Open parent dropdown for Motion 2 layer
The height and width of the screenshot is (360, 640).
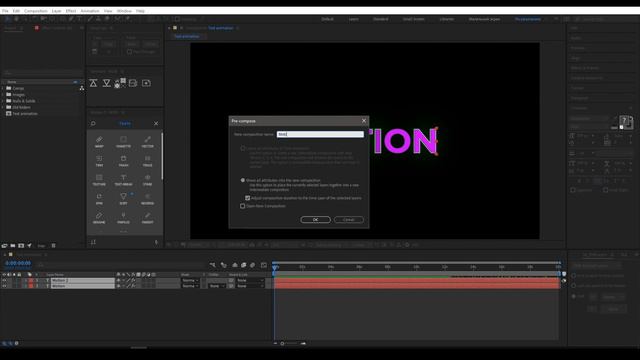tap(250, 280)
